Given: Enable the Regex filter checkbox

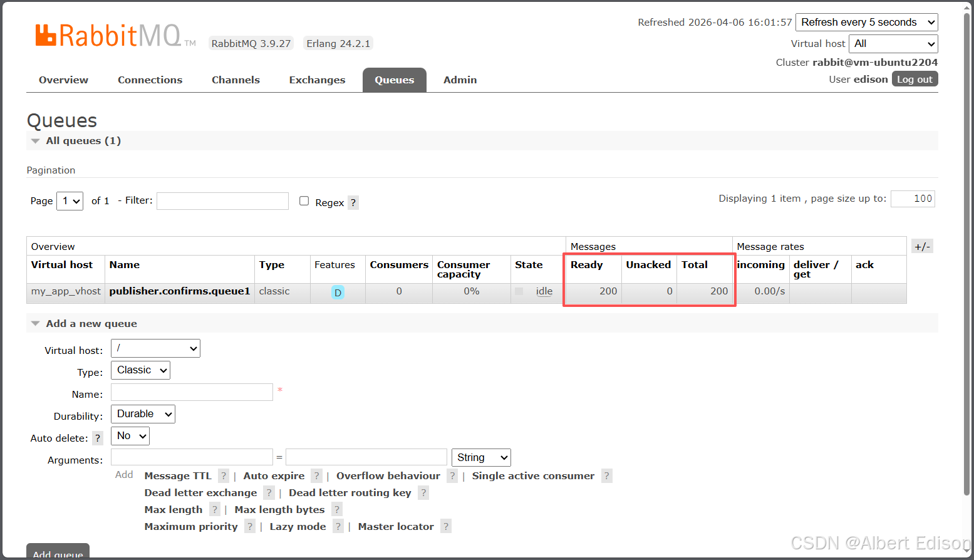Looking at the screenshot, I should (x=304, y=201).
